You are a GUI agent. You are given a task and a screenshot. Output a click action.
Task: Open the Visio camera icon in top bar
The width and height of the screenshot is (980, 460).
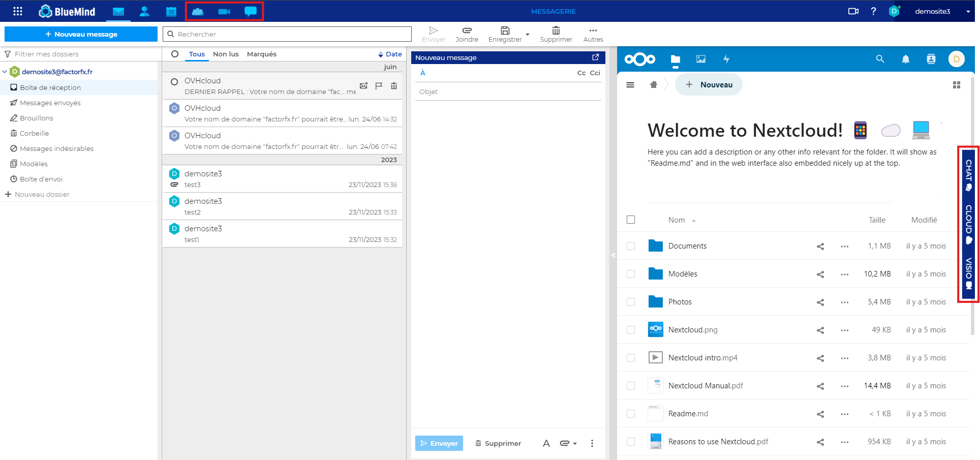[224, 11]
